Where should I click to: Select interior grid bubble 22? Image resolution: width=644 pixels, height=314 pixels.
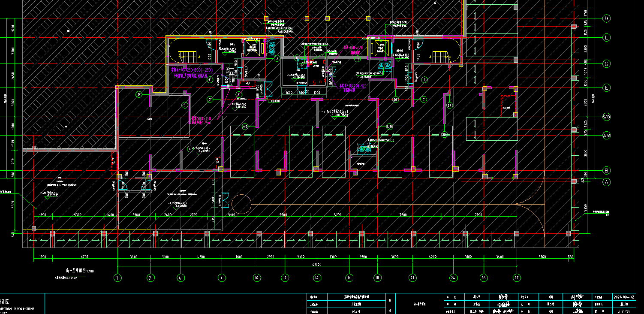point(444,135)
